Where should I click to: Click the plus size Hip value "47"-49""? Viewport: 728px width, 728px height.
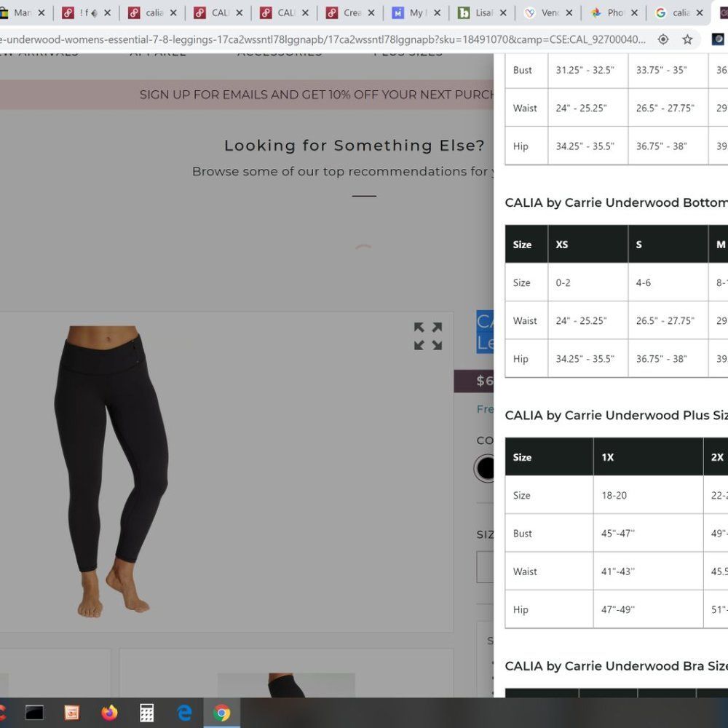tap(617, 609)
